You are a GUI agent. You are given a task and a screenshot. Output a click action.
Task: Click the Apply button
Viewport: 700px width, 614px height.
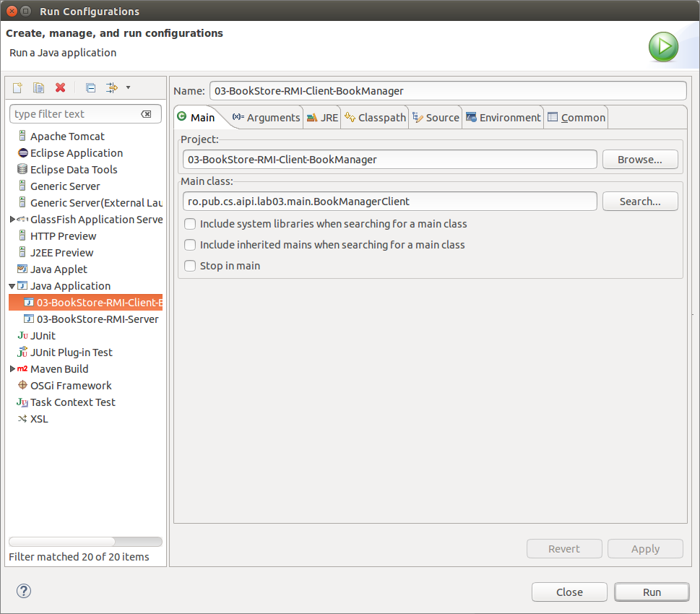(x=645, y=549)
